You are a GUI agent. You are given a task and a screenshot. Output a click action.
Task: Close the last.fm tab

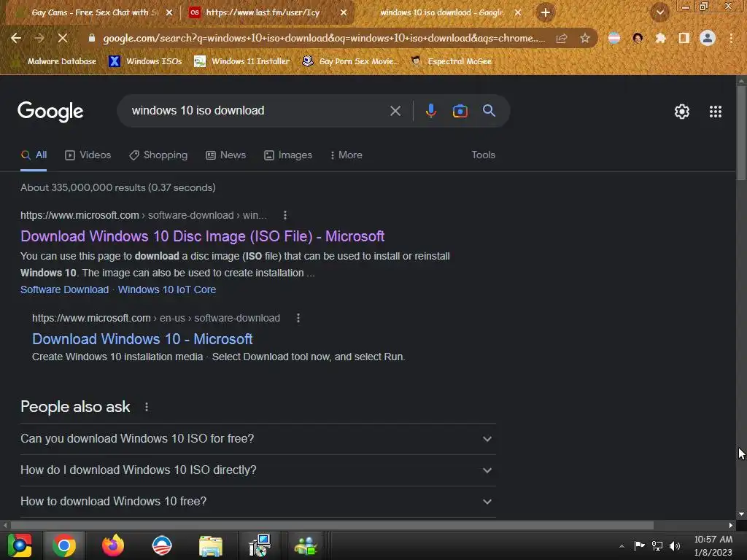click(x=344, y=12)
